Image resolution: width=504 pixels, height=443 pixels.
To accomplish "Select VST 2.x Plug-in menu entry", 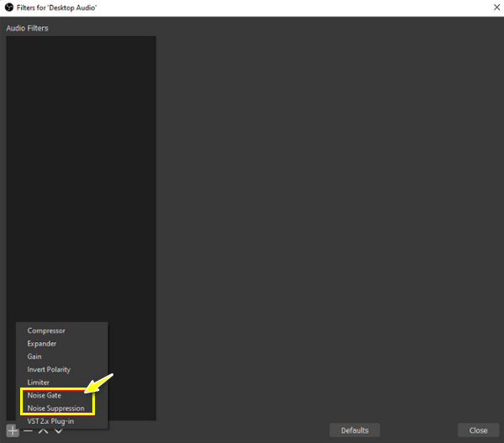I will (x=50, y=420).
